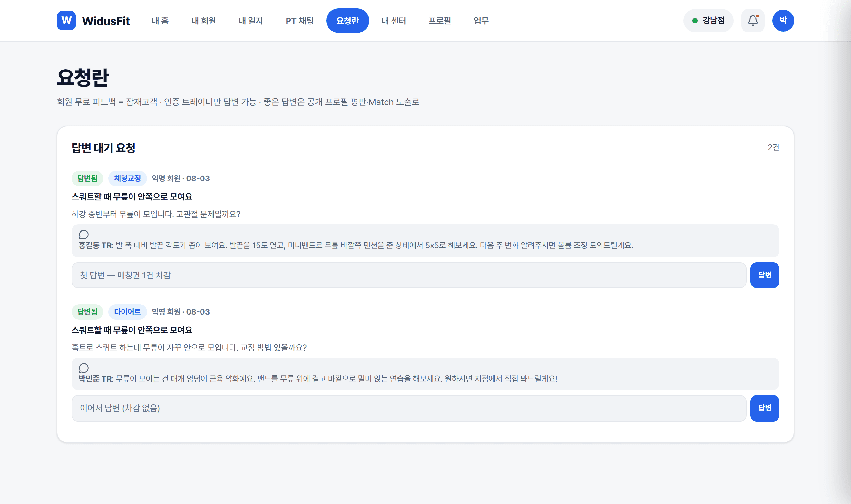The image size is (851, 504).
Task: Click the WidusFit W logo icon
Action: pos(66,20)
